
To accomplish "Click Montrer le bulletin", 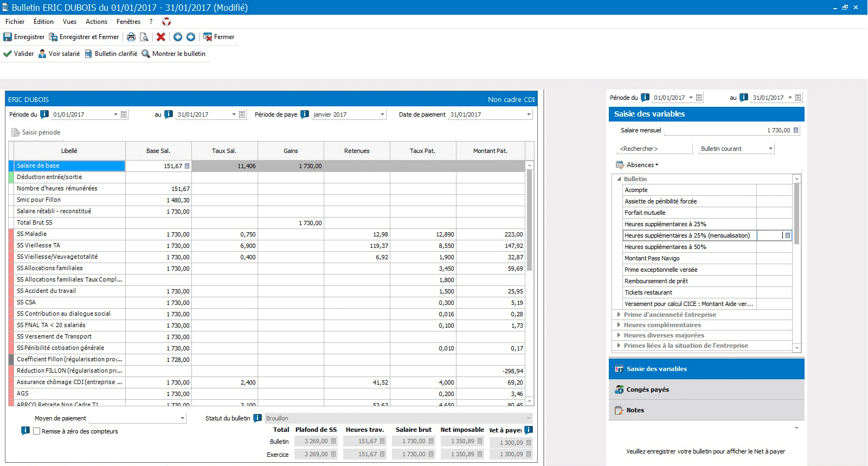I will pyautogui.click(x=173, y=54).
